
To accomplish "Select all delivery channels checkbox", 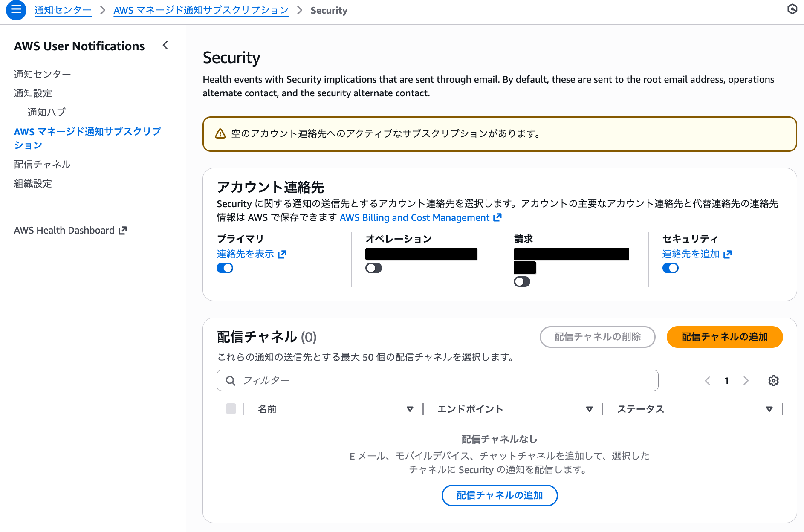I will pyautogui.click(x=231, y=409).
